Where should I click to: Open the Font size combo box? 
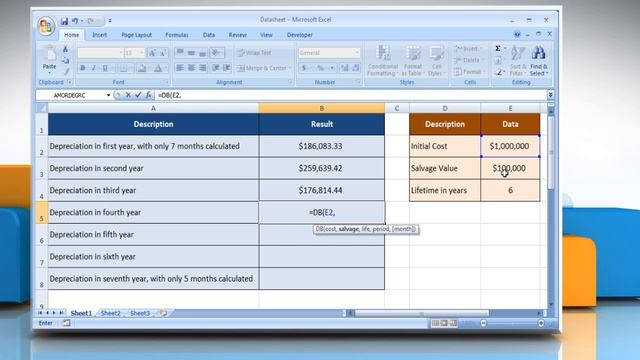[134, 53]
